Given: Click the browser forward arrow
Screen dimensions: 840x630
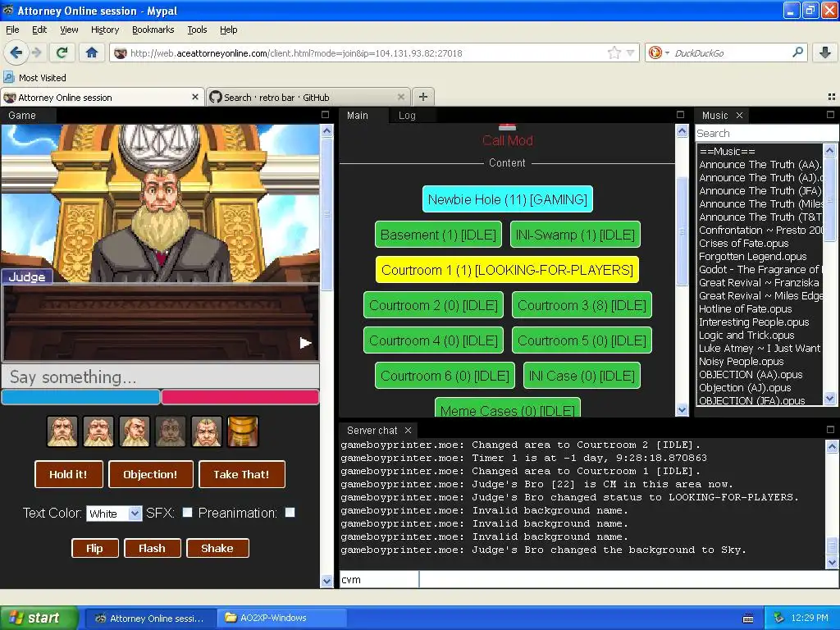Looking at the screenshot, I should [x=36, y=52].
